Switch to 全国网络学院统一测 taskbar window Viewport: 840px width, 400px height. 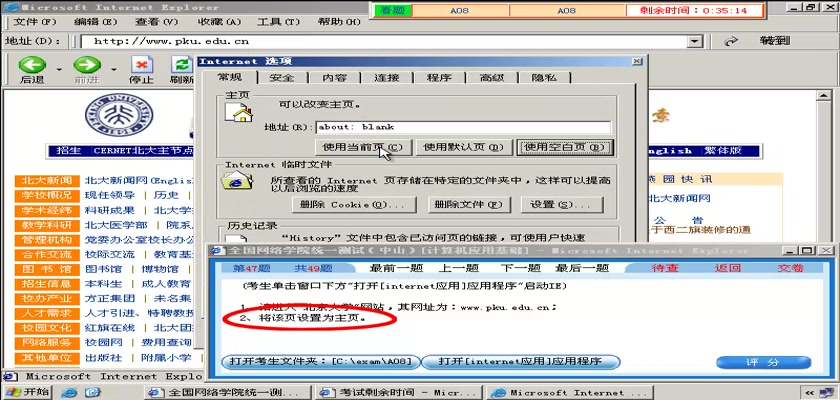click(227, 393)
